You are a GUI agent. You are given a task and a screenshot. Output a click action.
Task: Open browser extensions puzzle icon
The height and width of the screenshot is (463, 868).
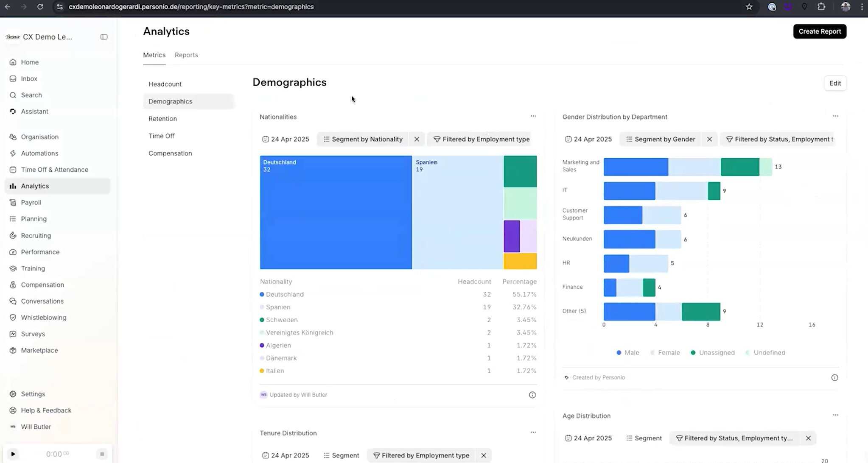[821, 7]
